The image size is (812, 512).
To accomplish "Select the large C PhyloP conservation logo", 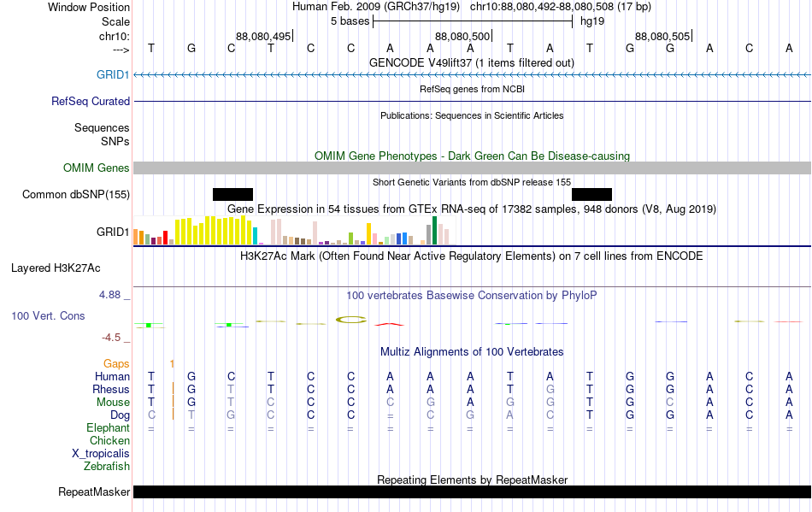I will [351, 320].
